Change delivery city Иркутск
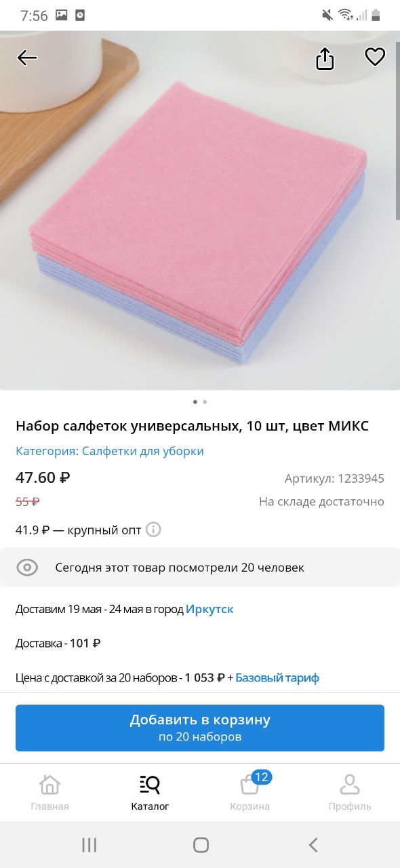Image resolution: width=400 pixels, height=868 pixels. tap(209, 609)
